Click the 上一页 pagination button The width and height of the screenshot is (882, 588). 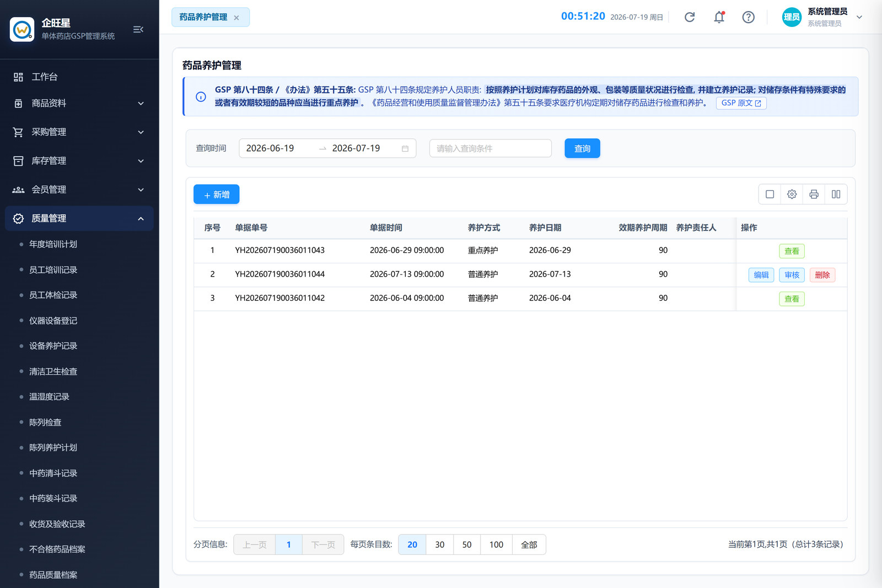click(255, 544)
